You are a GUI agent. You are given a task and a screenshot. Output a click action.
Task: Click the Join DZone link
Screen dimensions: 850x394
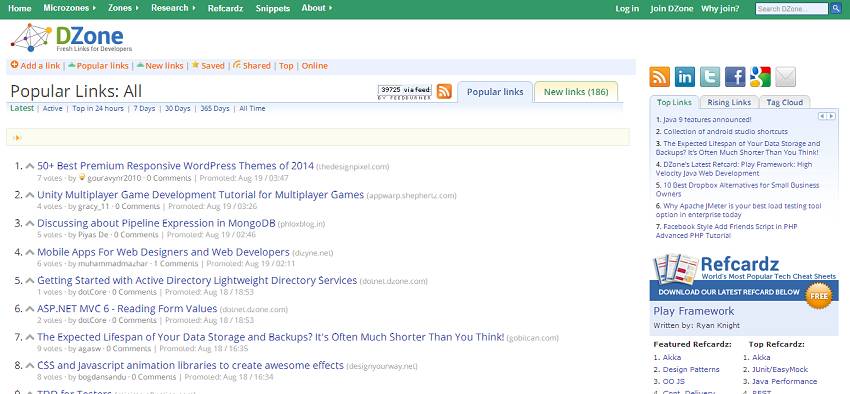pyautogui.click(x=672, y=9)
